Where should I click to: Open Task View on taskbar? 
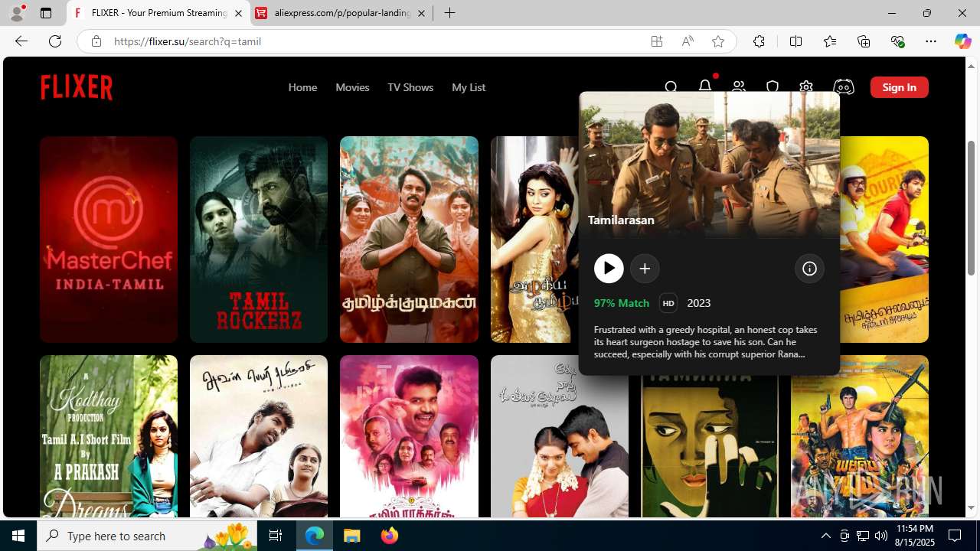[x=276, y=536]
